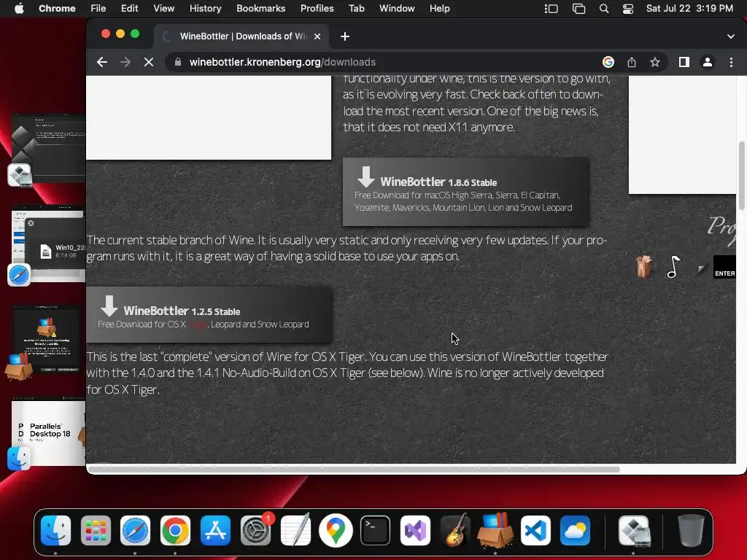Close the WineBottler tab
The height and width of the screenshot is (560, 747).
[x=317, y=36]
